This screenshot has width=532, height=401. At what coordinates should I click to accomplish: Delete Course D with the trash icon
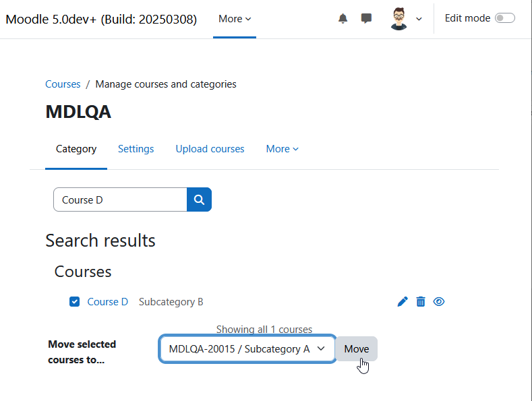(421, 302)
